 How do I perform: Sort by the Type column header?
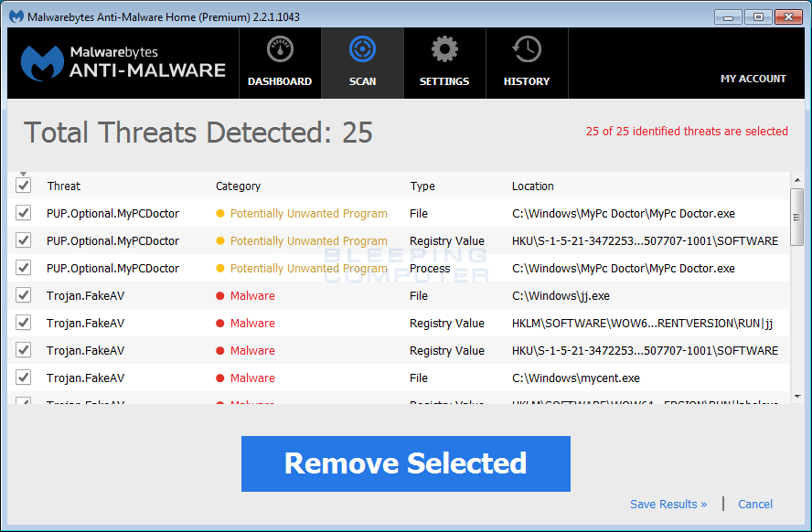point(422,186)
